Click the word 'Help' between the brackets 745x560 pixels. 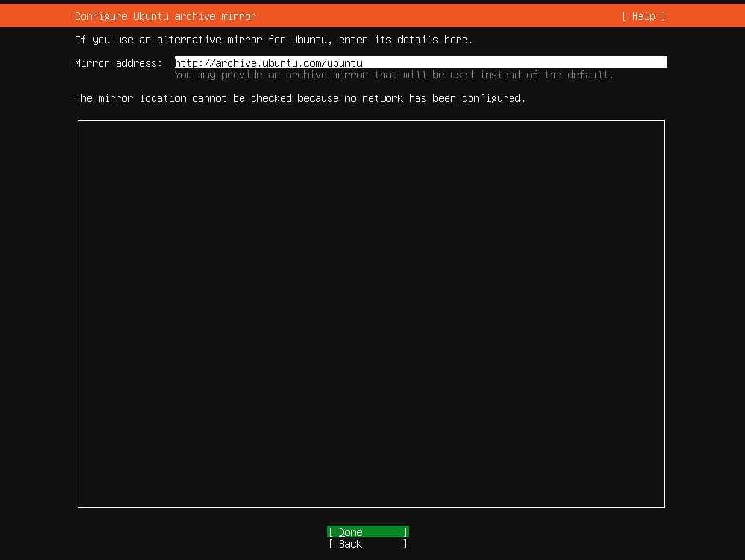click(644, 16)
